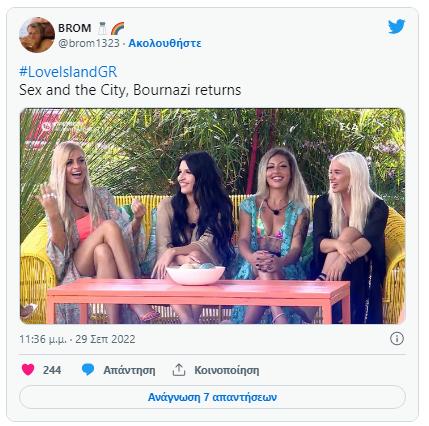Viewport: 429px width, 426px height.
Task: Click the 11:36 μ.μ. time text
Action: pyautogui.click(x=43, y=339)
